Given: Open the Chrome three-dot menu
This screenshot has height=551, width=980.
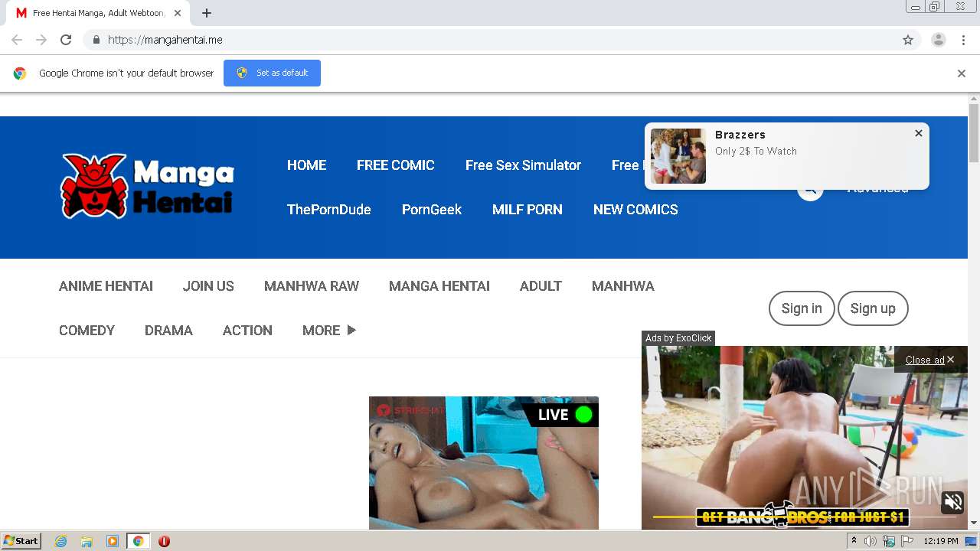Looking at the screenshot, I should tap(964, 40).
